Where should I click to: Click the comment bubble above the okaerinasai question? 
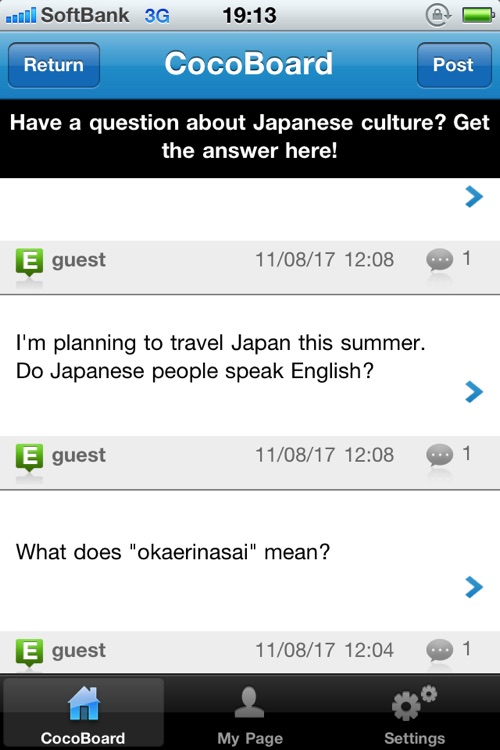tap(439, 455)
